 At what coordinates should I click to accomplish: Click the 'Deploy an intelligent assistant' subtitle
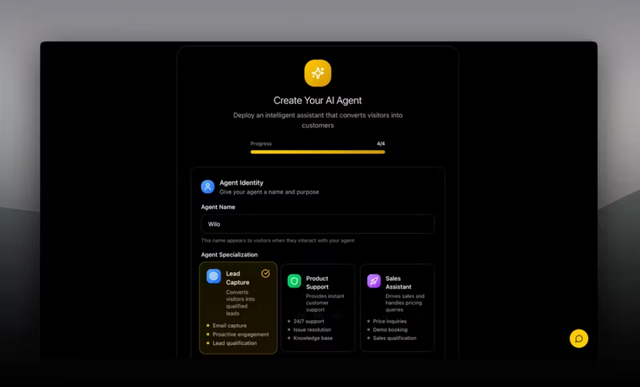point(318,120)
